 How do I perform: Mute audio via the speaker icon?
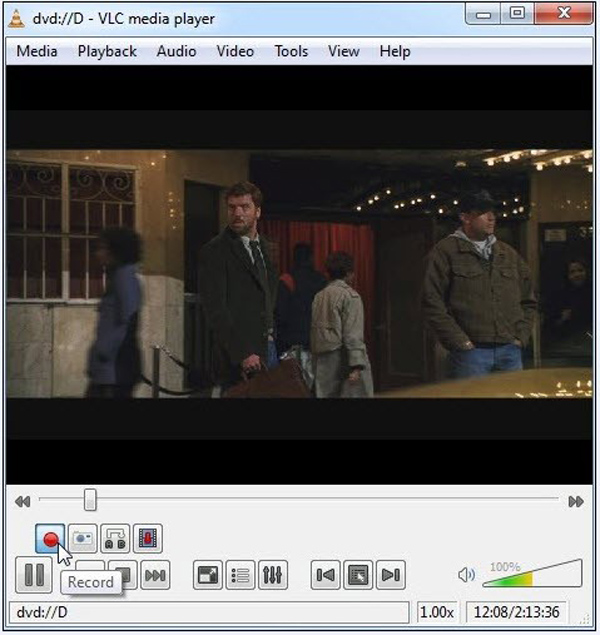coord(465,575)
